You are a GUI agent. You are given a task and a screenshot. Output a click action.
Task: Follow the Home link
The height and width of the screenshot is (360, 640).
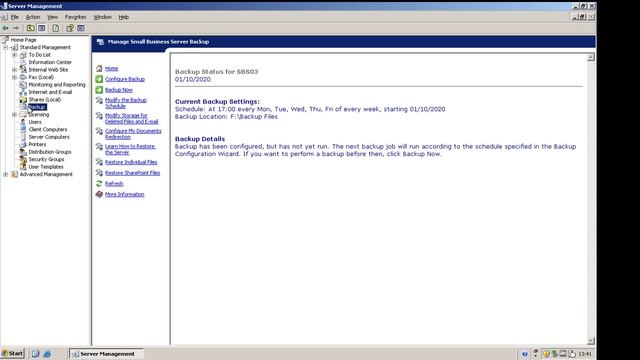[x=111, y=69]
